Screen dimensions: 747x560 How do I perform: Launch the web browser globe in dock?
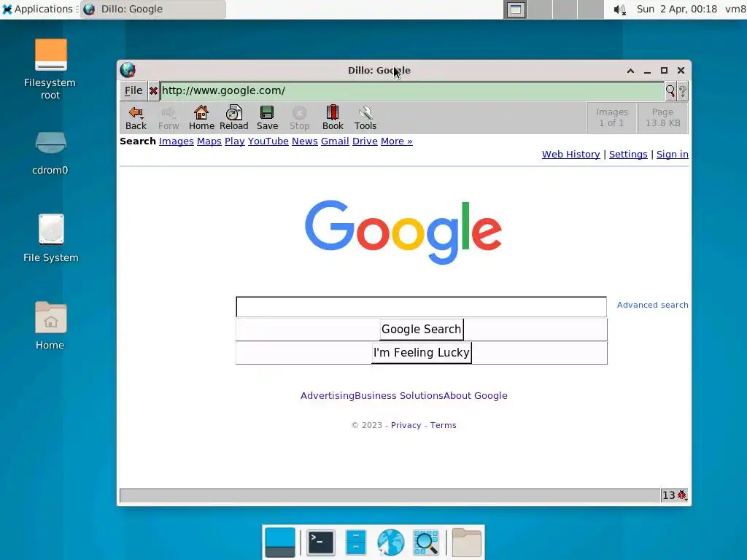point(390,542)
